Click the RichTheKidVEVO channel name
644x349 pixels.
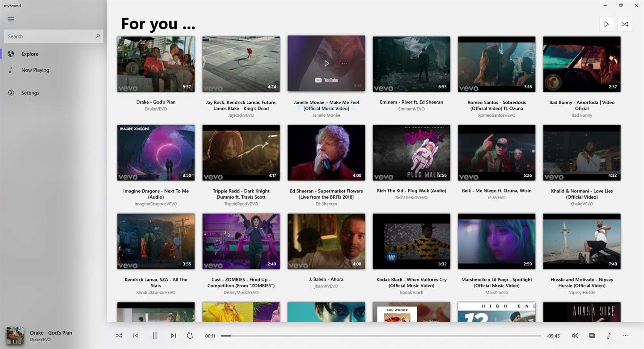(x=411, y=197)
